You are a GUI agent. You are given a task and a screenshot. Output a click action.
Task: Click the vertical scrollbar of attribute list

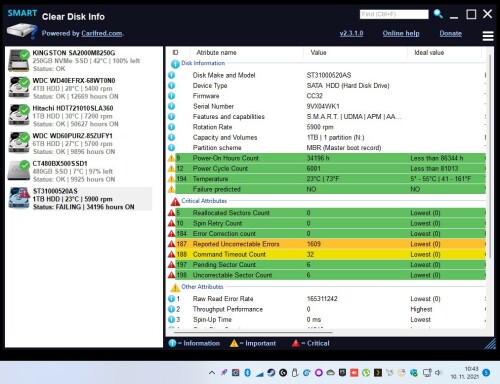(x=490, y=157)
